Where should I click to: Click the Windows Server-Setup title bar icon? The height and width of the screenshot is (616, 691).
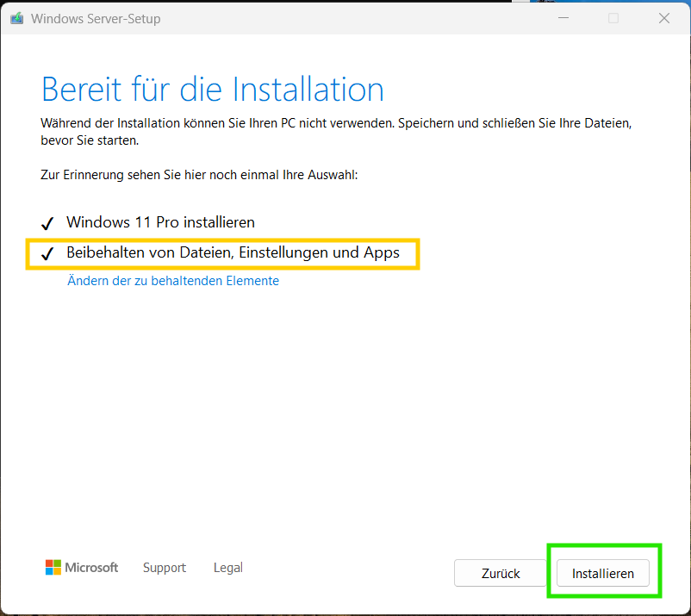(16, 18)
